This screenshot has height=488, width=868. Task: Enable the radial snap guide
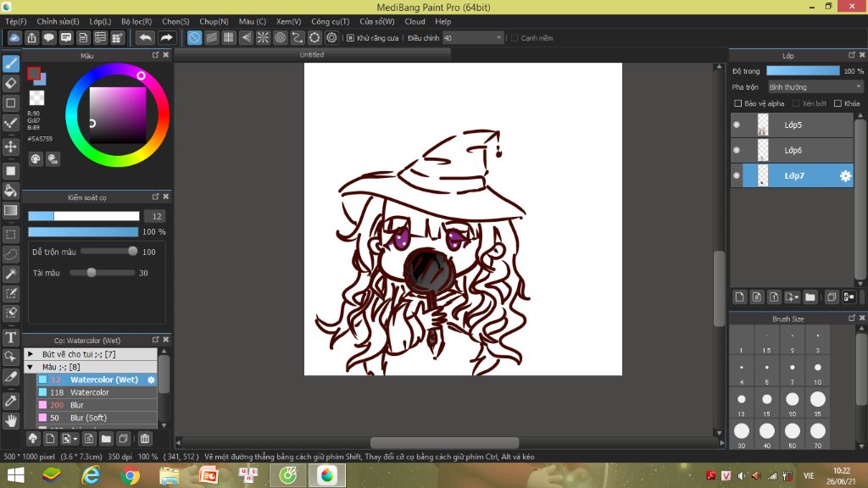(263, 37)
